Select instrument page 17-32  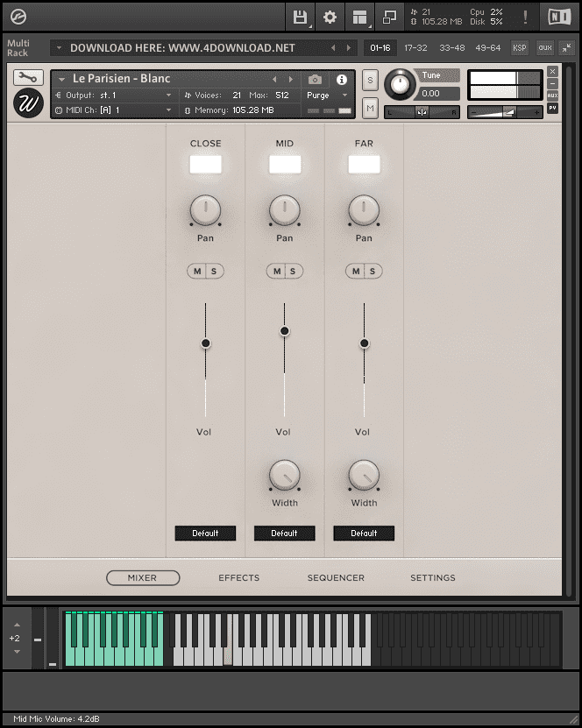click(x=415, y=48)
